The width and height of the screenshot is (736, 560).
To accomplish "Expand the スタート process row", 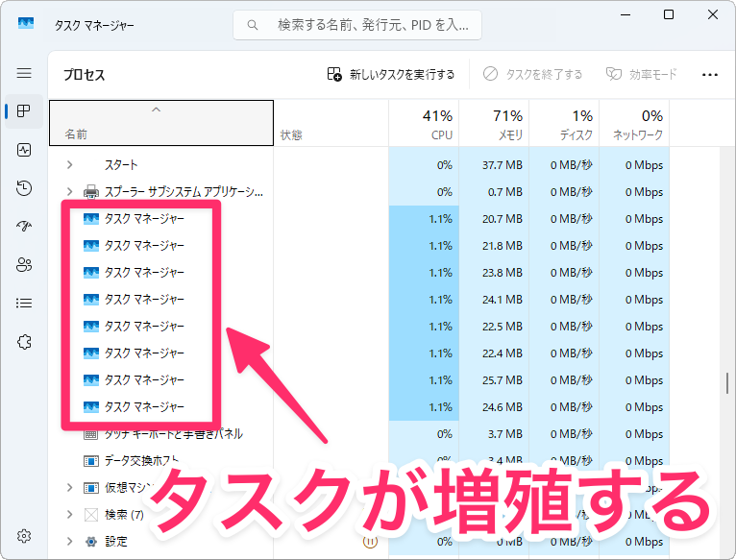I will pyautogui.click(x=69, y=165).
